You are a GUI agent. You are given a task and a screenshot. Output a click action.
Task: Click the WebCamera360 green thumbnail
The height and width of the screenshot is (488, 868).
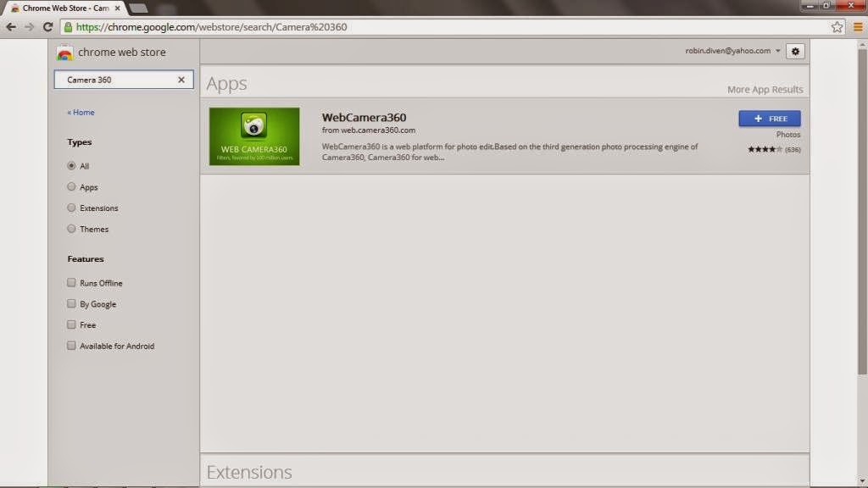[254, 136]
